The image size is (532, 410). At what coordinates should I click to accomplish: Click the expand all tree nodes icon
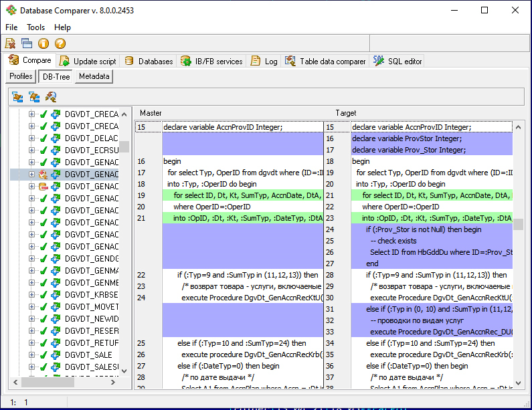click(x=17, y=97)
